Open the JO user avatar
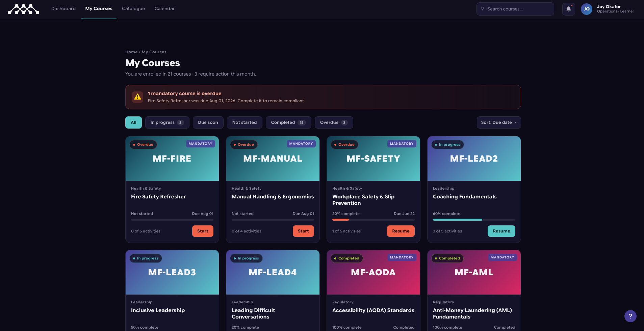 [x=587, y=9]
